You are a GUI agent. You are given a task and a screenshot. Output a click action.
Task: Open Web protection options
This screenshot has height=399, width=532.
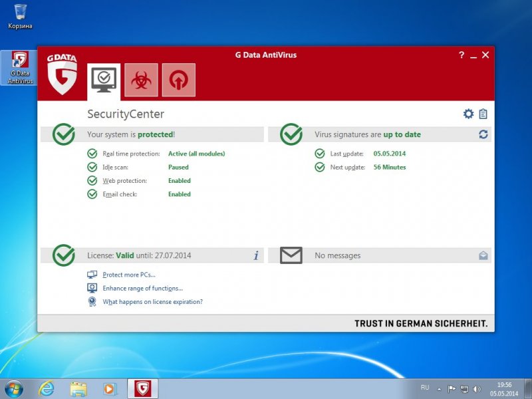point(125,181)
